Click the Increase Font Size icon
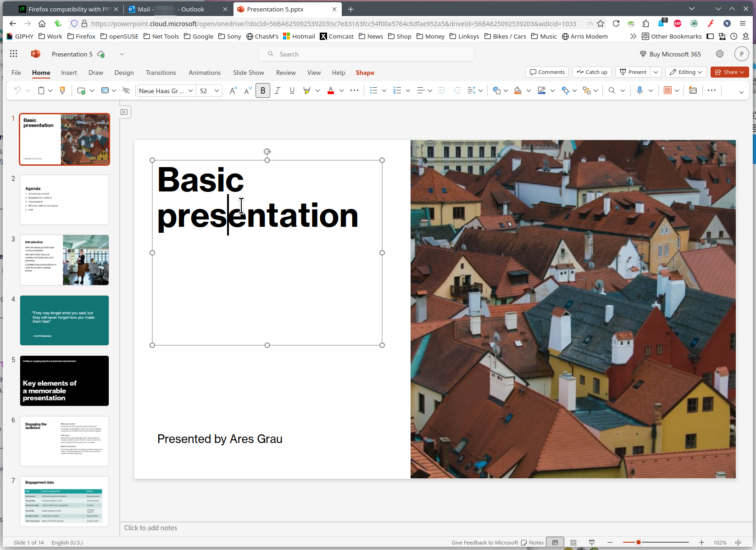Image resolution: width=756 pixels, height=550 pixels. coord(233,90)
